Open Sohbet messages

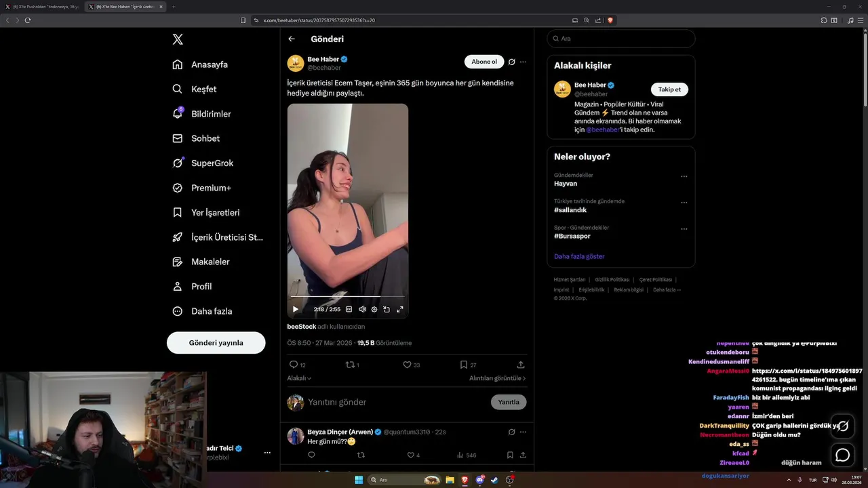196,138
